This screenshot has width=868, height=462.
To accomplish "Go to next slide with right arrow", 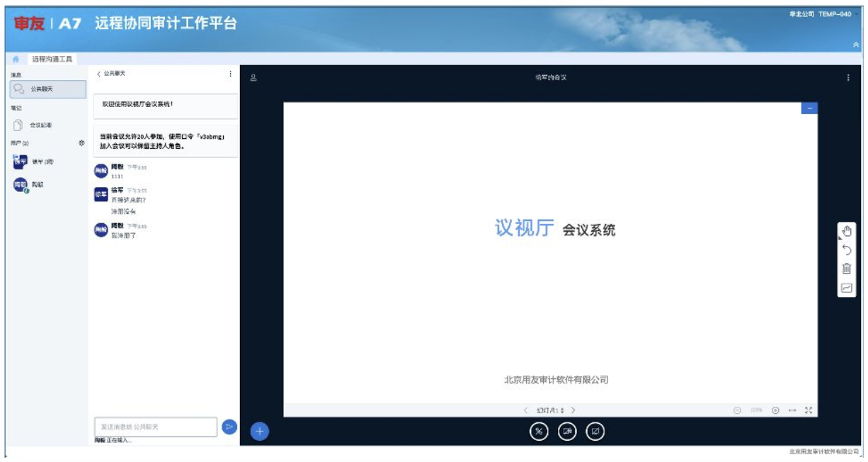I will pyautogui.click(x=573, y=410).
